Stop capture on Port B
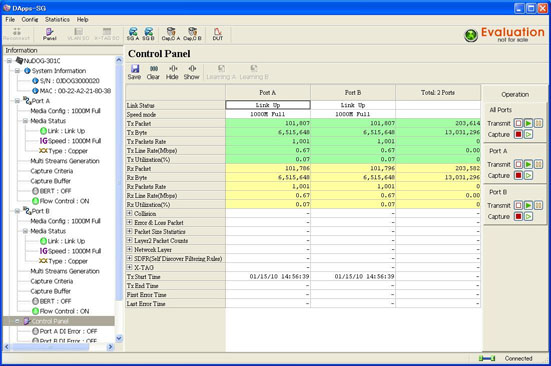Image resolution: width=551 pixels, height=366 pixels. (x=518, y=216)
